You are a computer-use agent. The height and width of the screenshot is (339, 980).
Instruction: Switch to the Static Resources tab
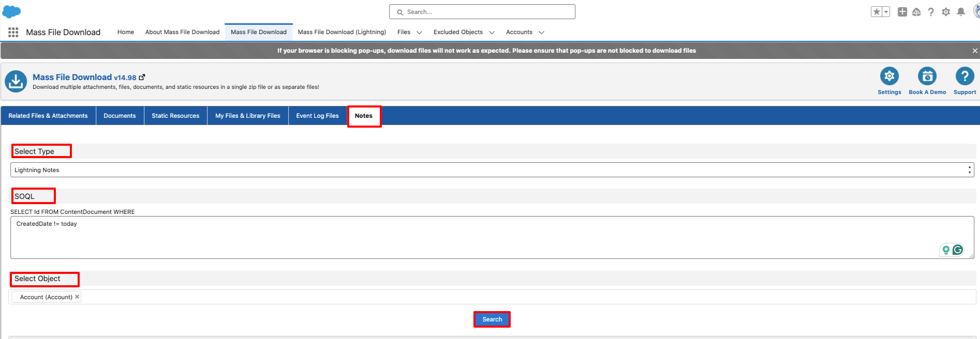click(x=175, y=116)
